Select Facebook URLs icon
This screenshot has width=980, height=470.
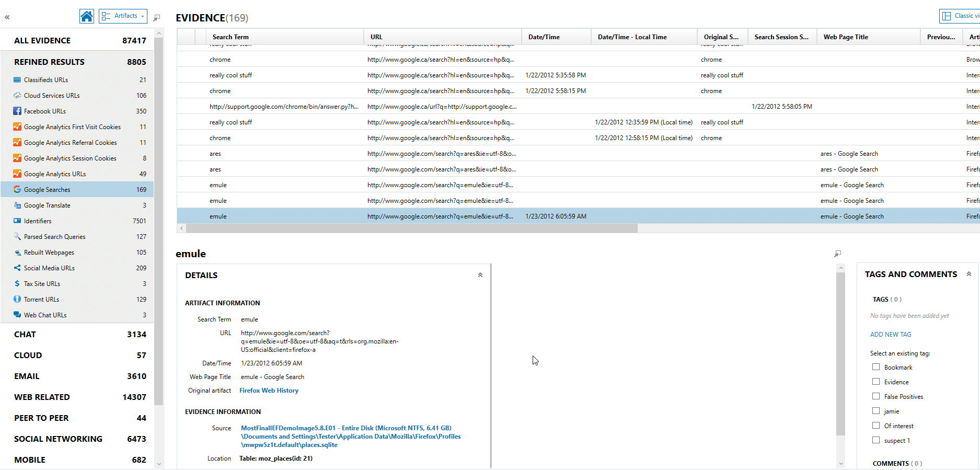[17, 111]
